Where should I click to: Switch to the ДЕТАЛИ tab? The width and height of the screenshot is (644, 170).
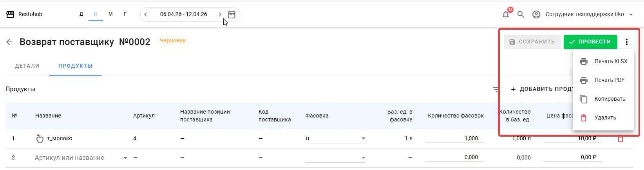[x=27, y=66]
